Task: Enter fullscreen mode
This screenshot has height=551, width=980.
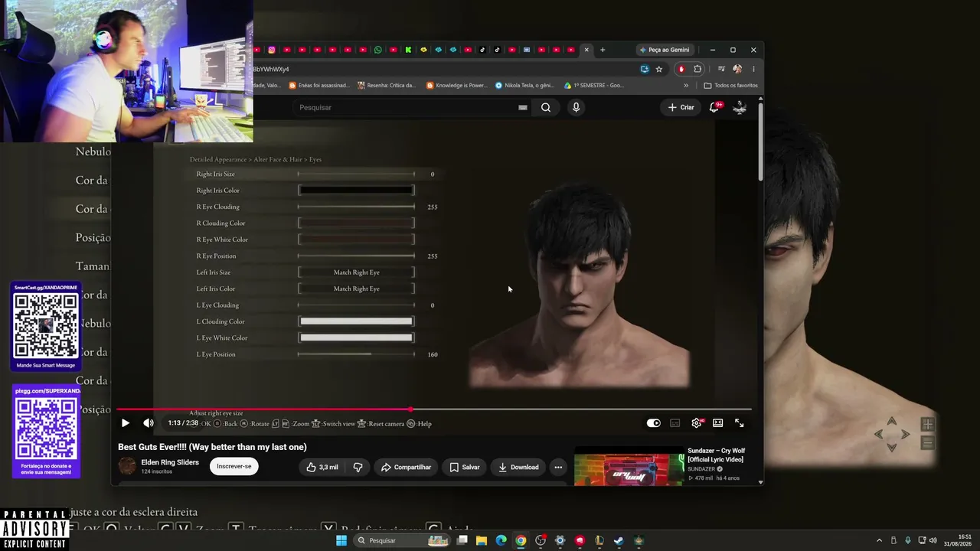Action: pyautogui.click(x=740, y=423)
